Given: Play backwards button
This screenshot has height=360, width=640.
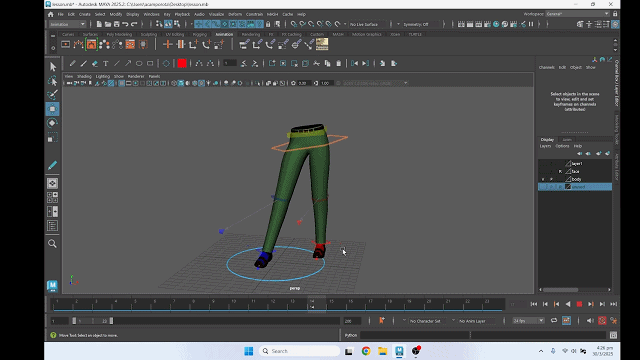Looking at the screenshot, I should (x=568, y=304).
